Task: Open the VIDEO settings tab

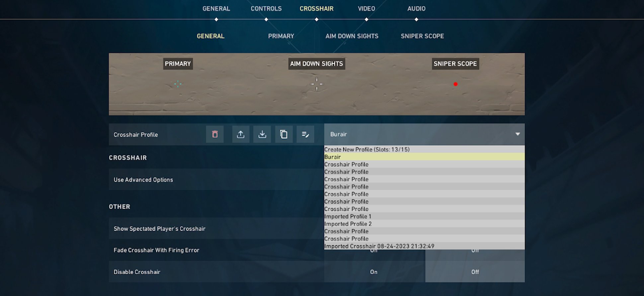Action: (366, 9)
